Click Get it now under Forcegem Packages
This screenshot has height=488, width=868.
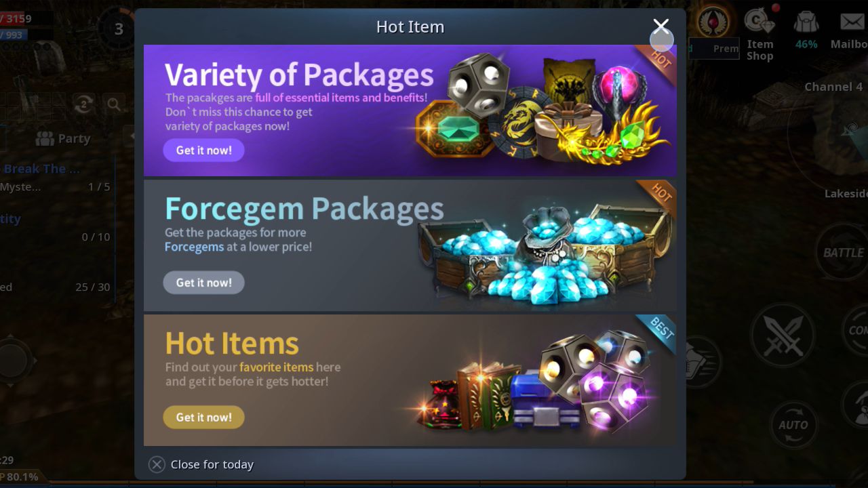pos(203,282)
